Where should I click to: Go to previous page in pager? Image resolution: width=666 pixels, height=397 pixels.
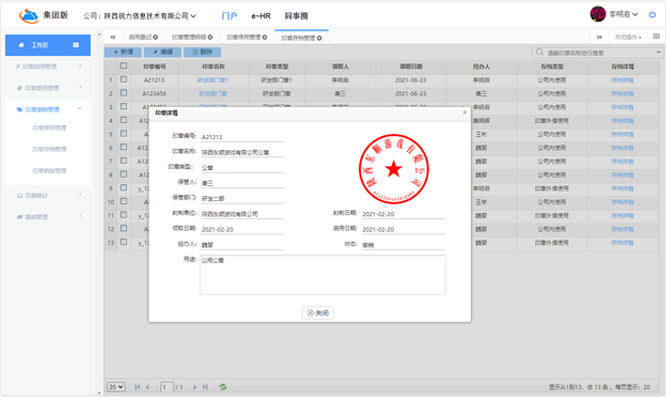[x=148, y=387]
